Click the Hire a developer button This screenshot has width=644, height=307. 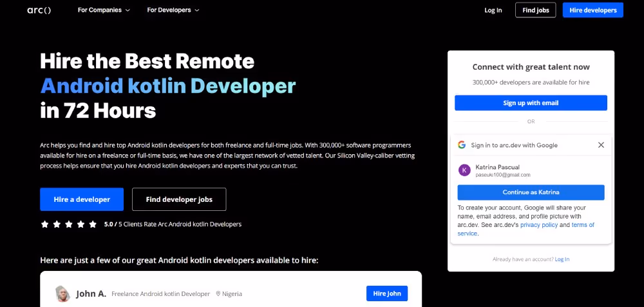pos(82,199)
